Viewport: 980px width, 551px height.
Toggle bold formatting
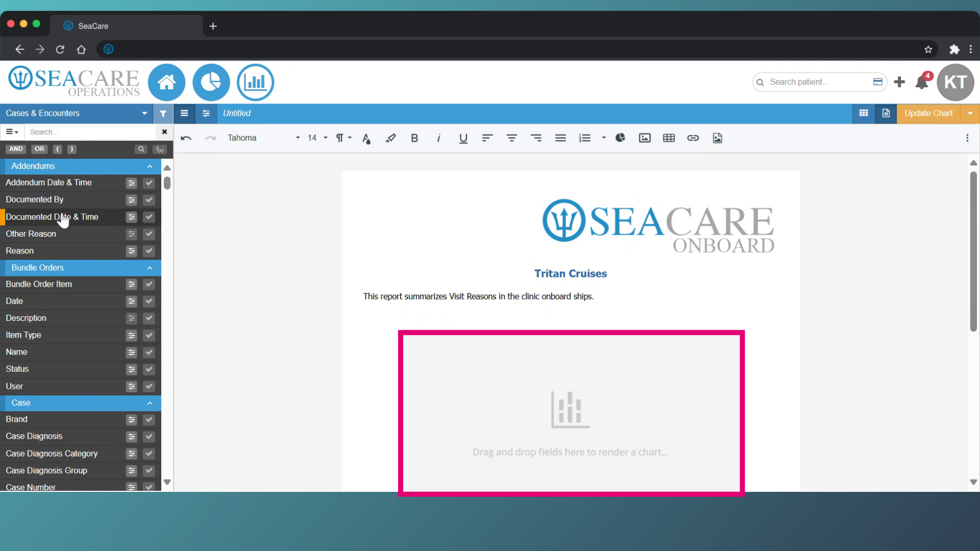coord(414,138)
